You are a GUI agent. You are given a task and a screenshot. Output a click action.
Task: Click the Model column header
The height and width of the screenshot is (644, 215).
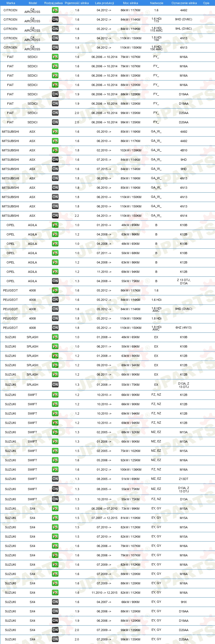[x=33, y=3]
